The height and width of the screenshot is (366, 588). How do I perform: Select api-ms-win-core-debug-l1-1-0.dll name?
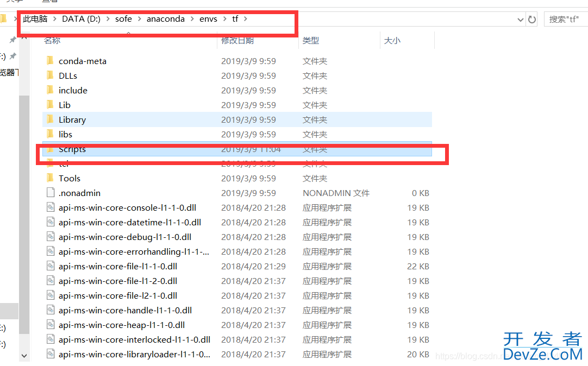coord(125,237)
